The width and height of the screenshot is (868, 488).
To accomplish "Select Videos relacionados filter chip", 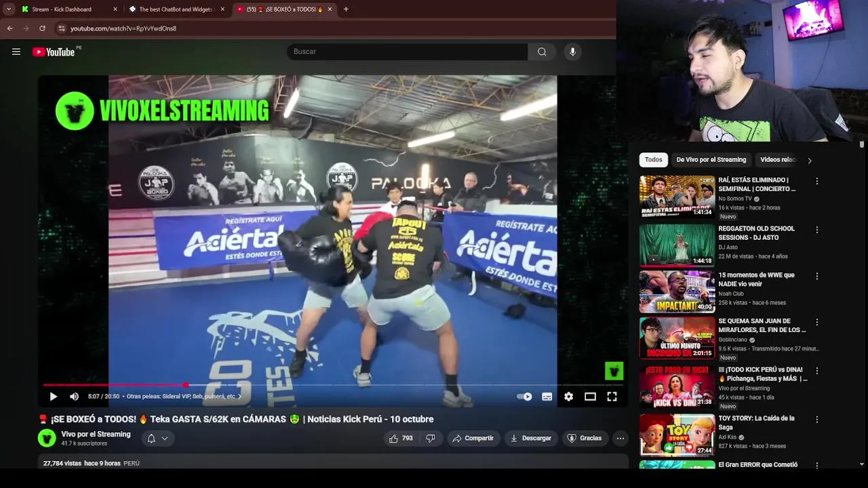I will (778, 160).
